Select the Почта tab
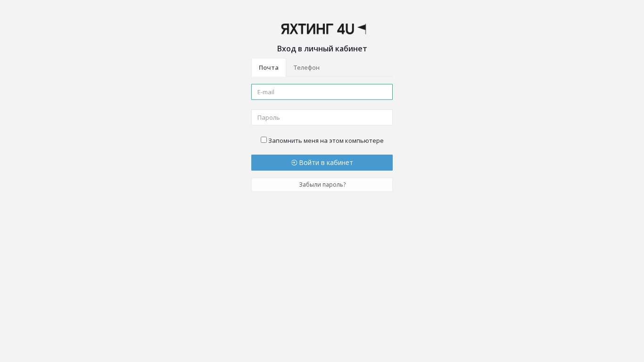 tap(269, 67)
